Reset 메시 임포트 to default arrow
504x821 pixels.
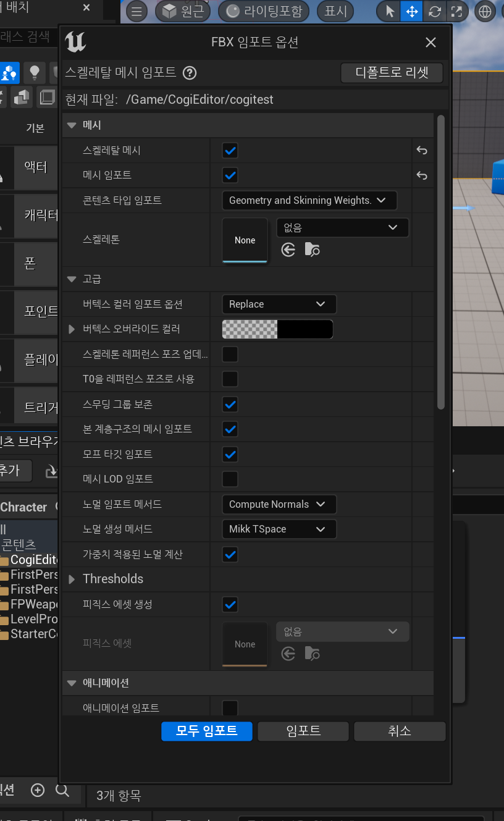tap(422, 175)
